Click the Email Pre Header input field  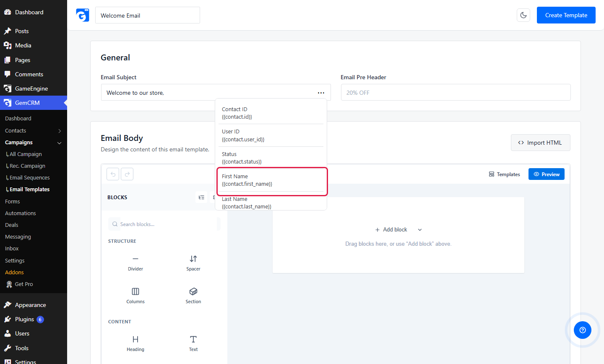pyautogui.click(x=456, y=93)
